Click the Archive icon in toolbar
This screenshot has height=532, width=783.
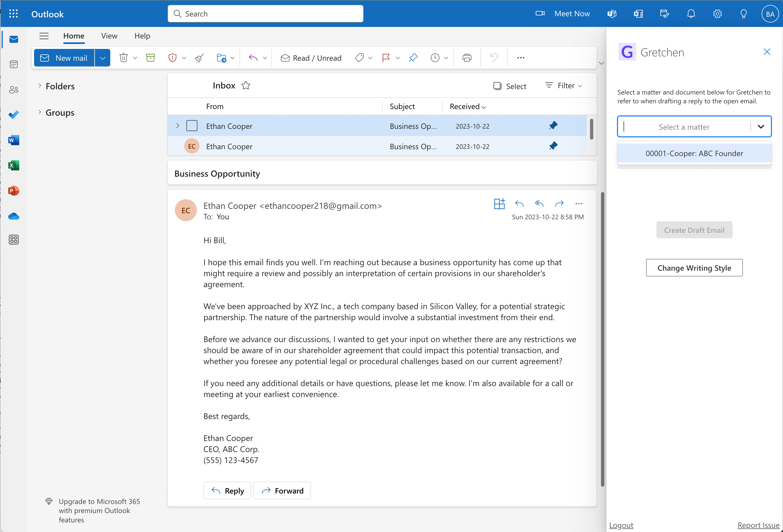point(150,58)
